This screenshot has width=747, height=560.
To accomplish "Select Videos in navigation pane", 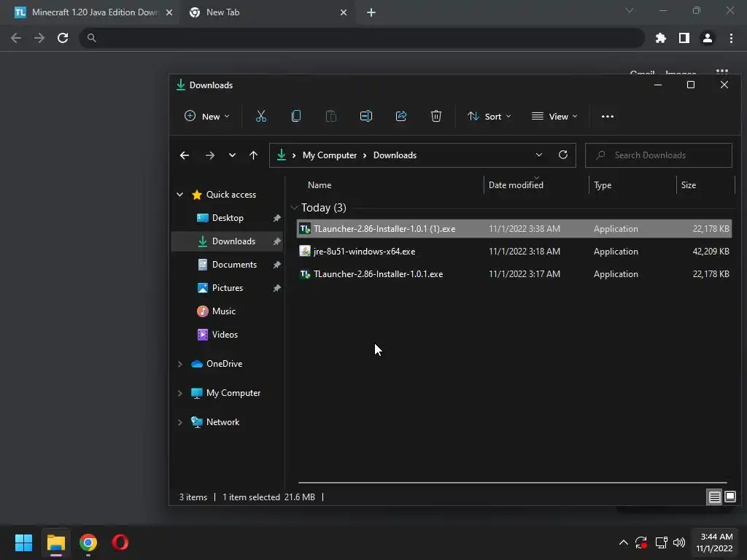I will (x=225, y=334).
